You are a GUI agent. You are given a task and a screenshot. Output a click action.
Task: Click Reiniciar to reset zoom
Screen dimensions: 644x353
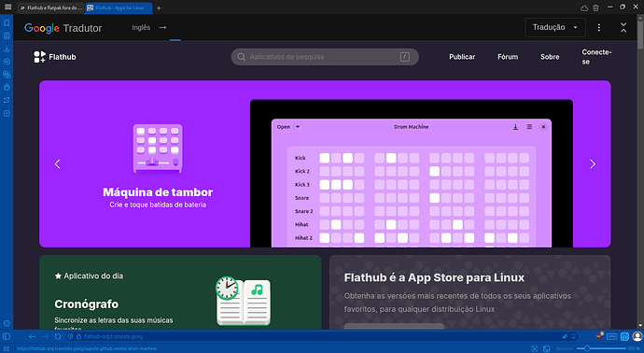565,349
